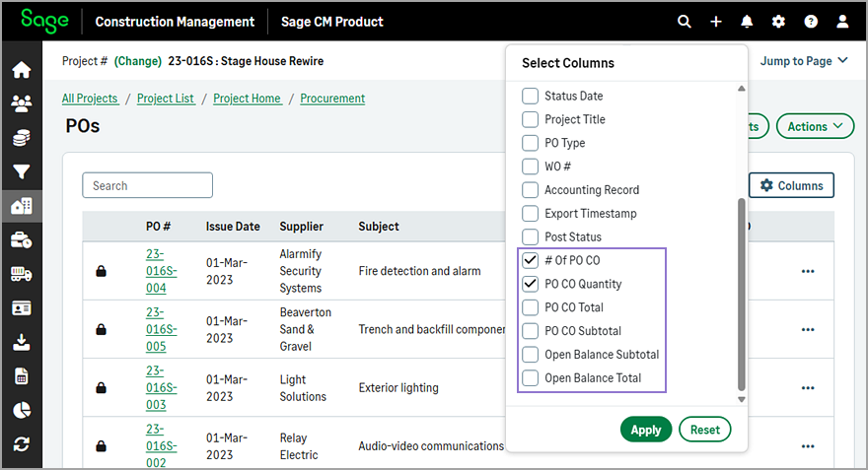Click scroll down arrow in column list
868x470 pixels.
pyautogui.click(x=741, y=399)
